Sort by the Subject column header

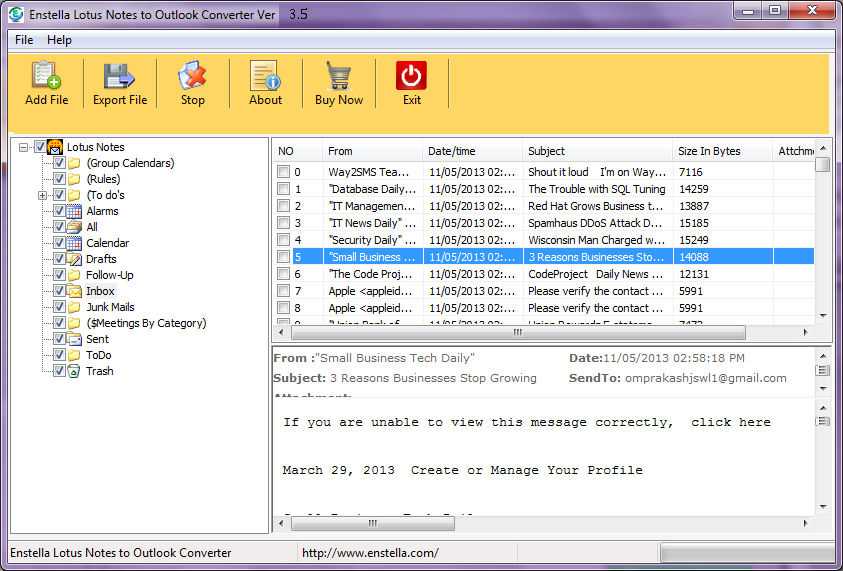click(597, 151)
